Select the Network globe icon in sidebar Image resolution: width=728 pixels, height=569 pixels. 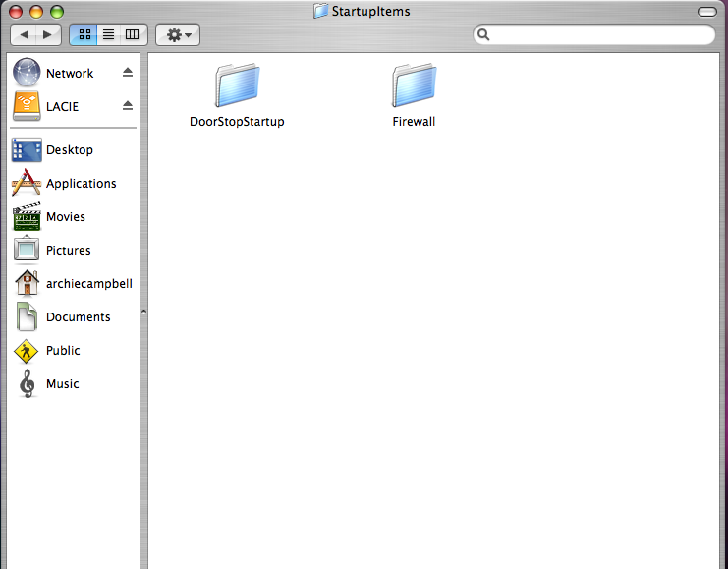coord(27,73)
